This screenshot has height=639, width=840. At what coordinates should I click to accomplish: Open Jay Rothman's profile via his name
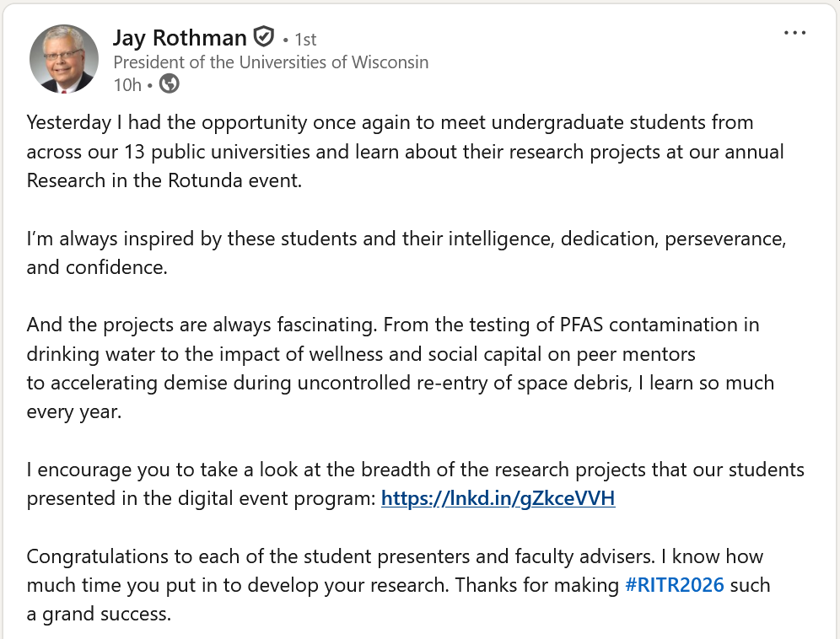[180, 38]
